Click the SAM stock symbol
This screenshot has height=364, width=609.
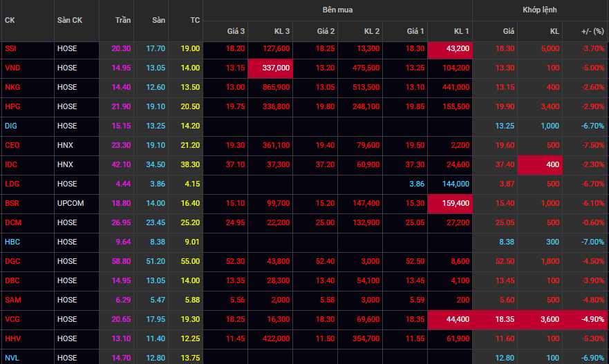13,300
